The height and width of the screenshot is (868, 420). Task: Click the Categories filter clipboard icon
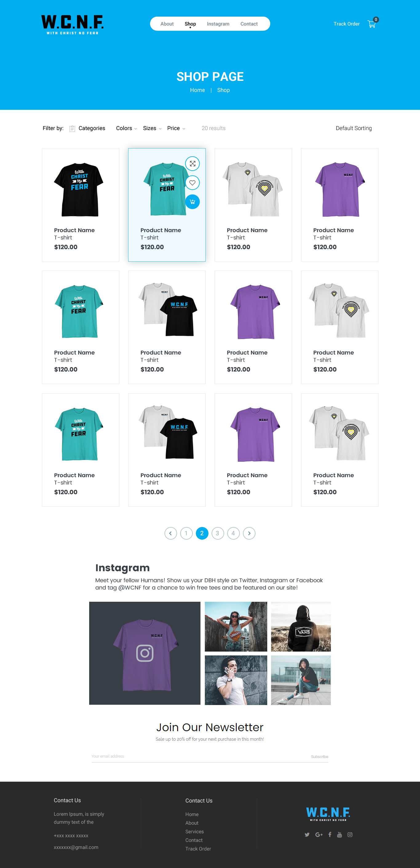[x=72, y=129]
